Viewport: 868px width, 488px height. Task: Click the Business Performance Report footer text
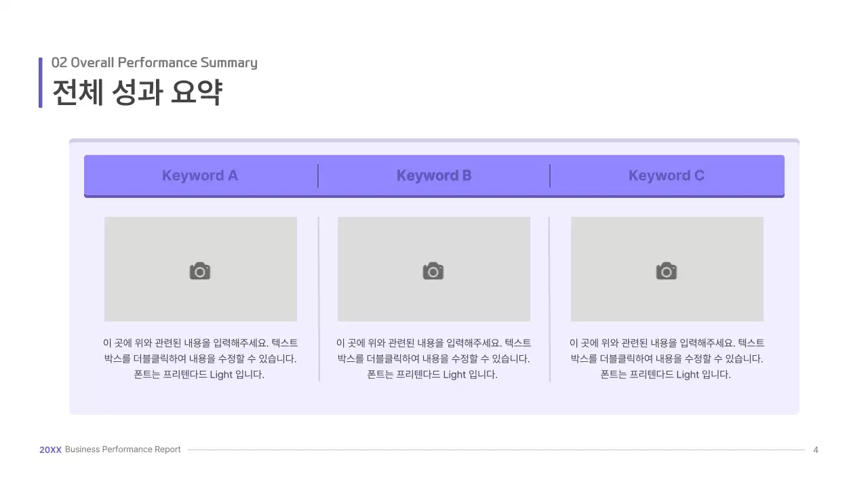click(x=122, y=449)
